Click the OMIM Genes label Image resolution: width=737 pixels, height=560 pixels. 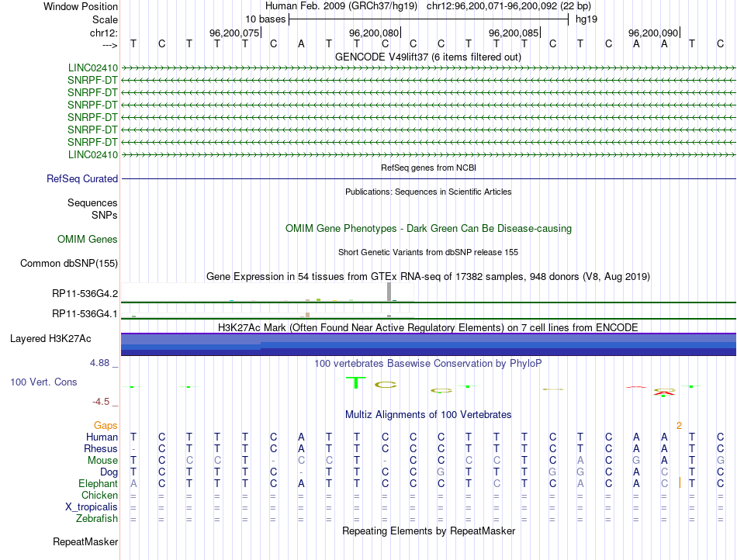tap(88, 239)
